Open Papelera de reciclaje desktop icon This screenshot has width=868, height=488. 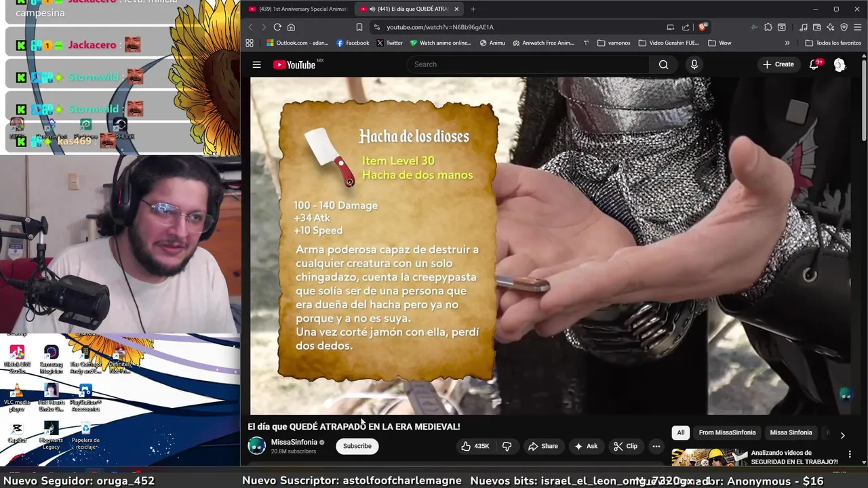pyautogui.click(x=85, y=436)
